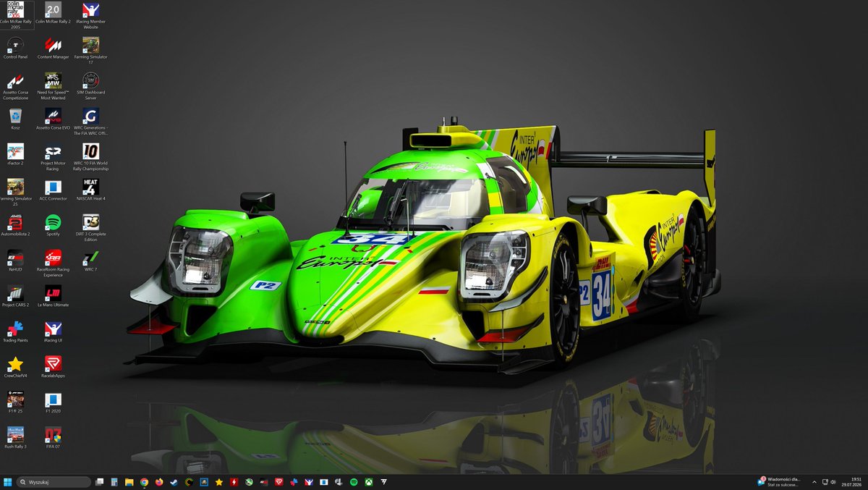Screen dimensions: 868x490
Task: Open Steam from the taskbar
Action: [174, 481]
